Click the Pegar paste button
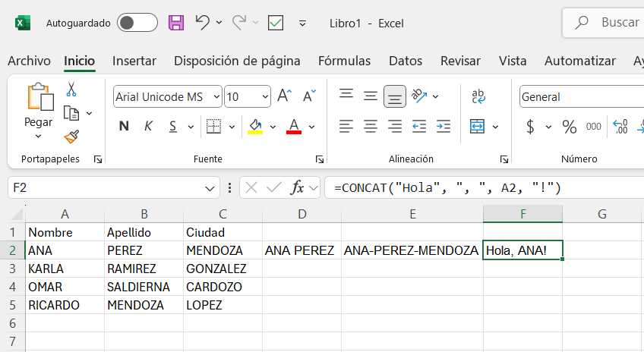644x352 pixels. click(x=39, y=111)
